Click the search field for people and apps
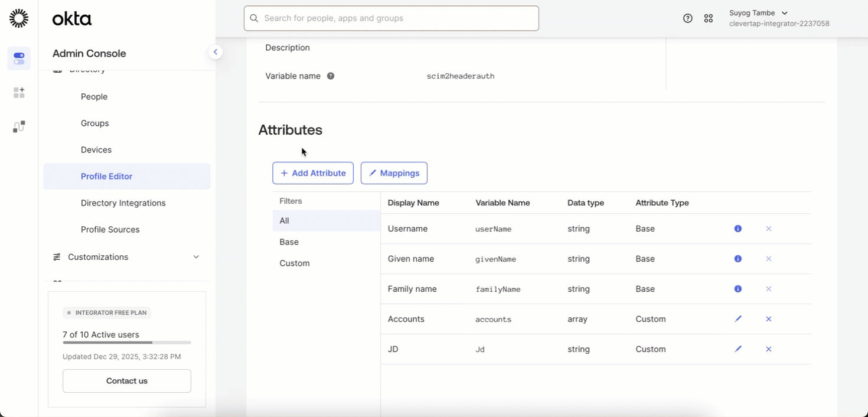 391,18
